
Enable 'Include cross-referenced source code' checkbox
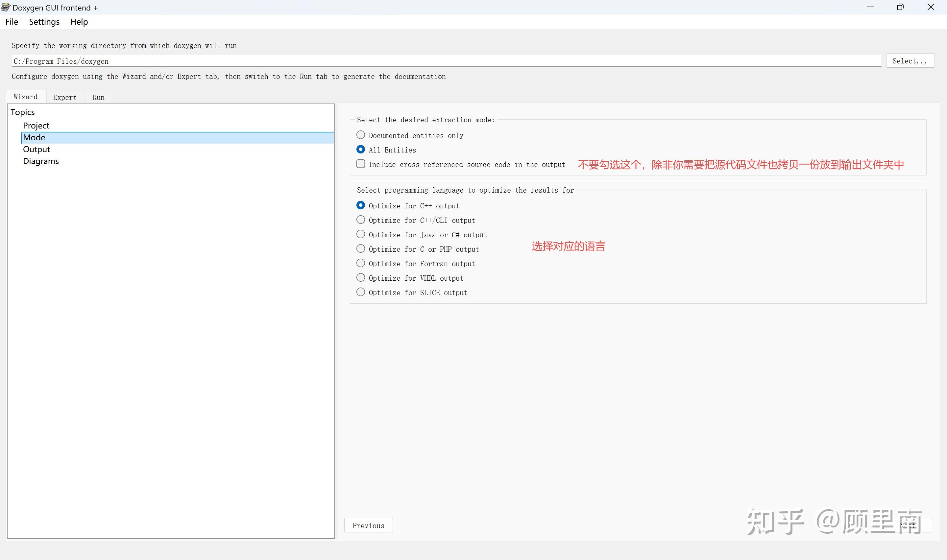pyautogui.click(x=361, y=164)
